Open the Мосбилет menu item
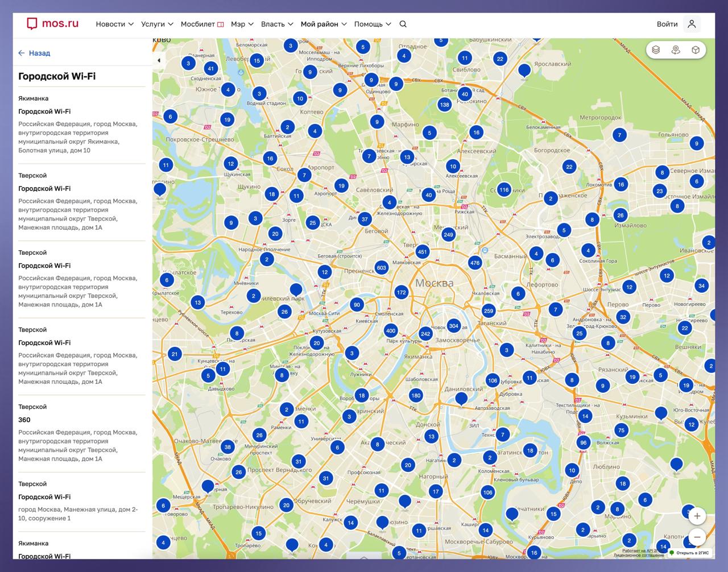Screen dimensions: 728x572 point(202,24)
